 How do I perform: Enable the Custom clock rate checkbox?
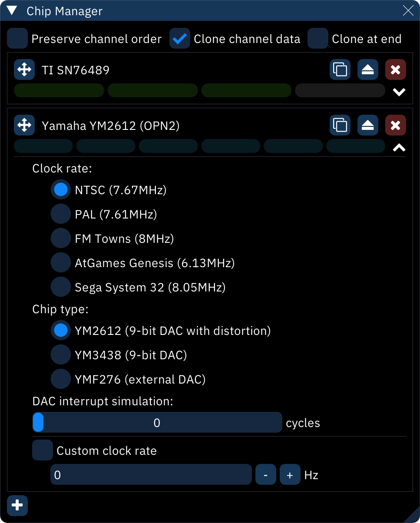(43, 450)
